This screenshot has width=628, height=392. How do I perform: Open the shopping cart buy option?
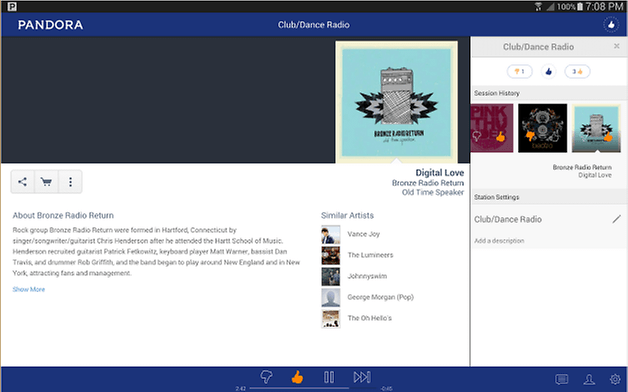[46, 182]
